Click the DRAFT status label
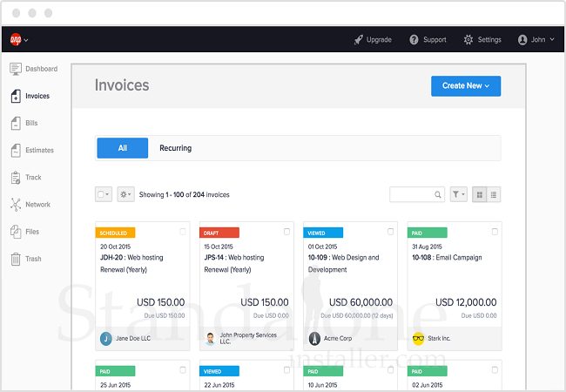The image size is (566, 392). coord(219,233)
